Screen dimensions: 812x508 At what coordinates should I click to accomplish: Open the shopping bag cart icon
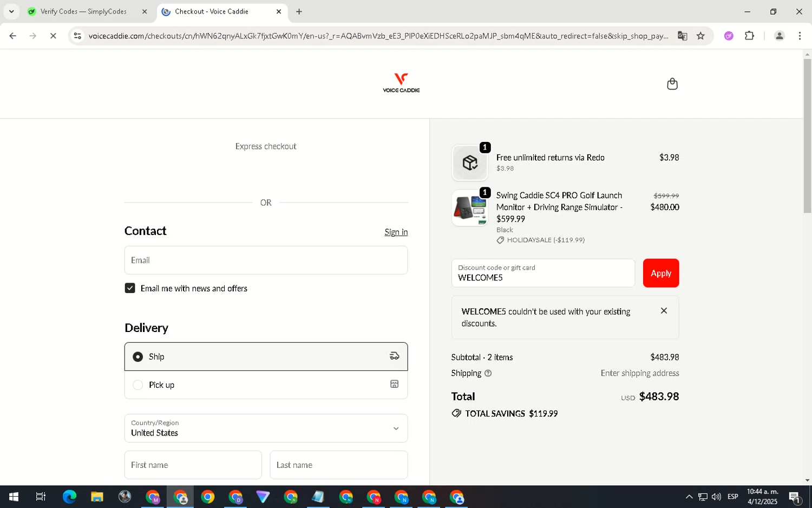point(672,84)
